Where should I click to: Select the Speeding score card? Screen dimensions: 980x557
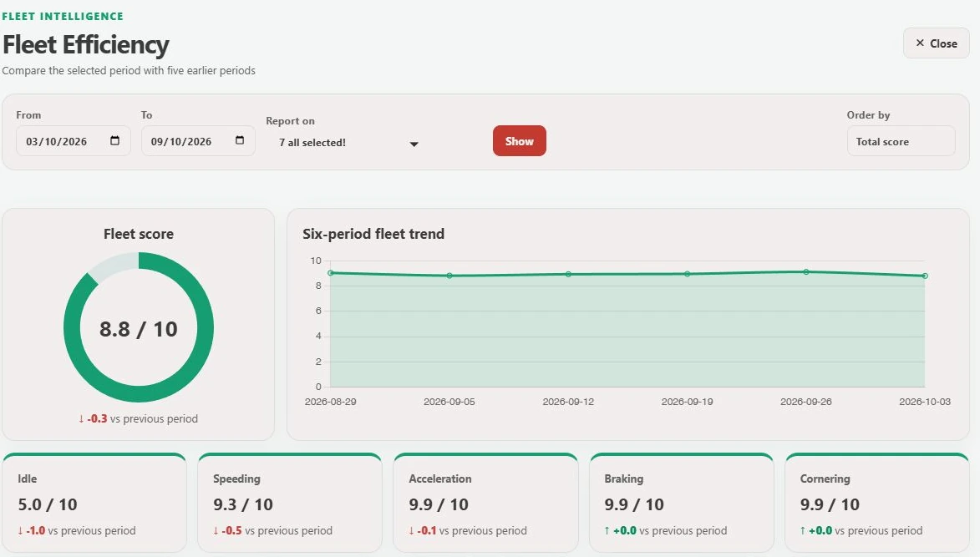point(289,504)
